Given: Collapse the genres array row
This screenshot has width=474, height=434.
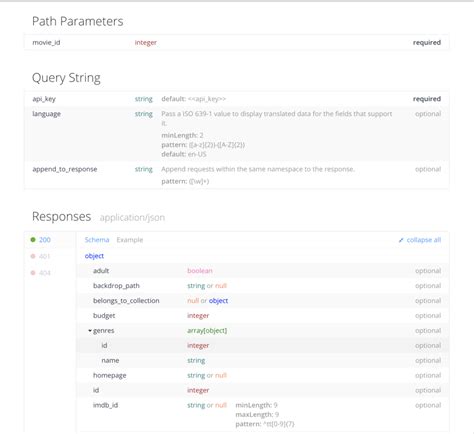Looking at the screenshot, I should coord(90,331).
